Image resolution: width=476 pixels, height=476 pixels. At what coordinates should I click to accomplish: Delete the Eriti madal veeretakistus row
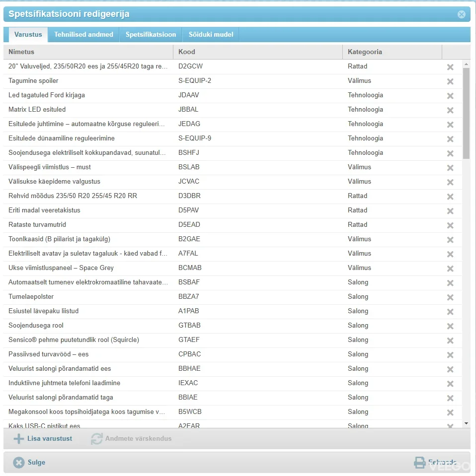450,210
